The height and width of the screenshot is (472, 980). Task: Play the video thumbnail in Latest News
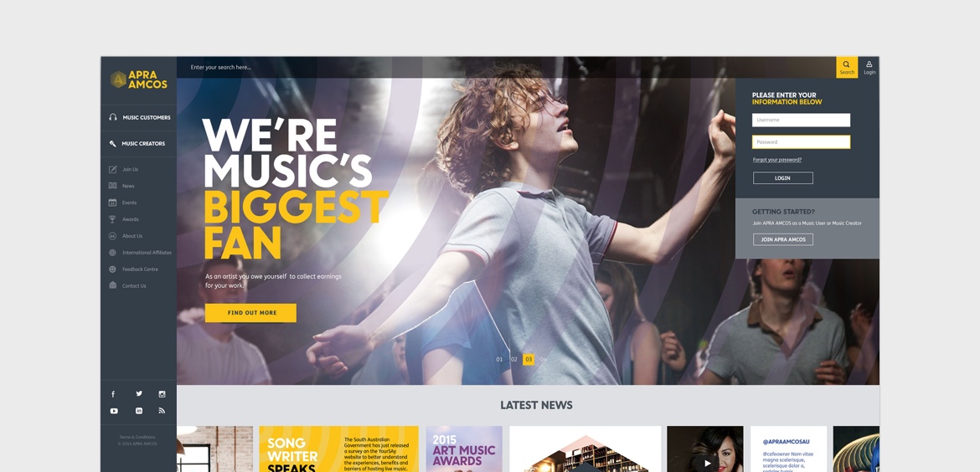click(x=707, y=463)
